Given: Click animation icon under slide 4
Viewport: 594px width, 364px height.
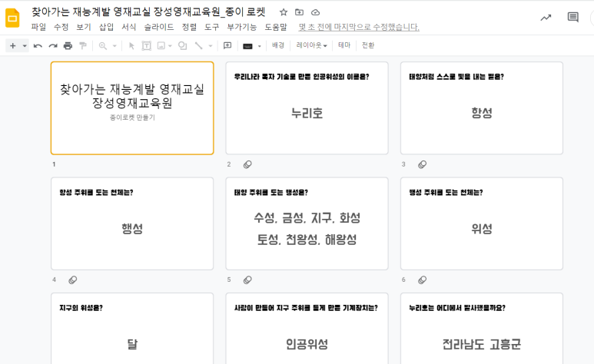Looking at the screenshot, I should click(x=73, y=280).
